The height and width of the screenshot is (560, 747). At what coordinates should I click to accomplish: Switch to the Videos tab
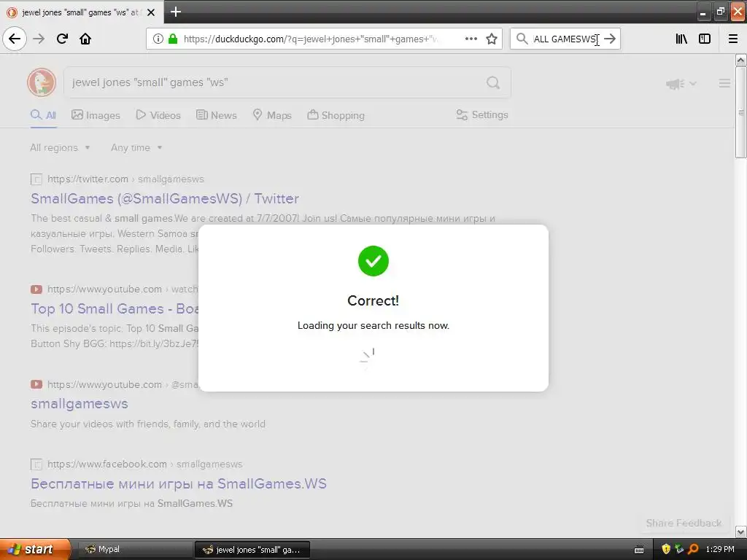(x=158, y=115)
